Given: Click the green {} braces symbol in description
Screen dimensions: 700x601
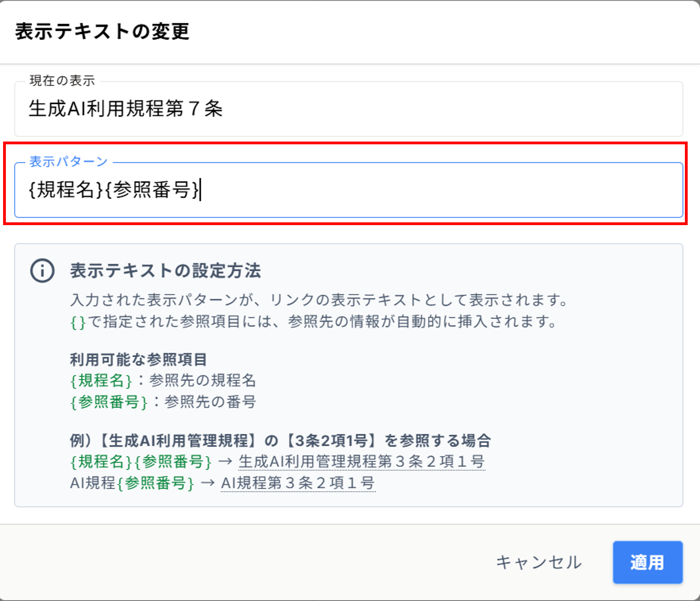Looking at the screenshot, I should click(78, 322).
